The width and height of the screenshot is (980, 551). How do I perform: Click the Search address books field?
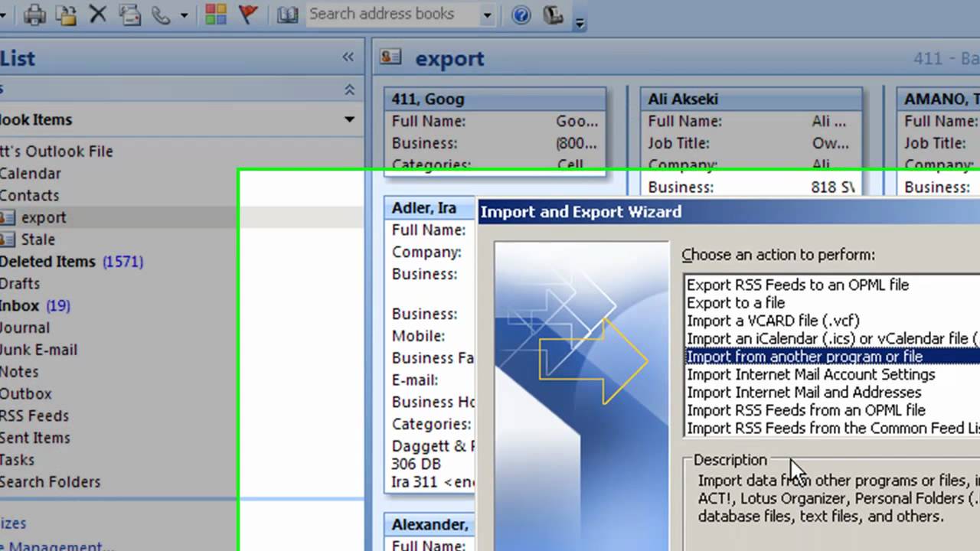tap(392, 14)
